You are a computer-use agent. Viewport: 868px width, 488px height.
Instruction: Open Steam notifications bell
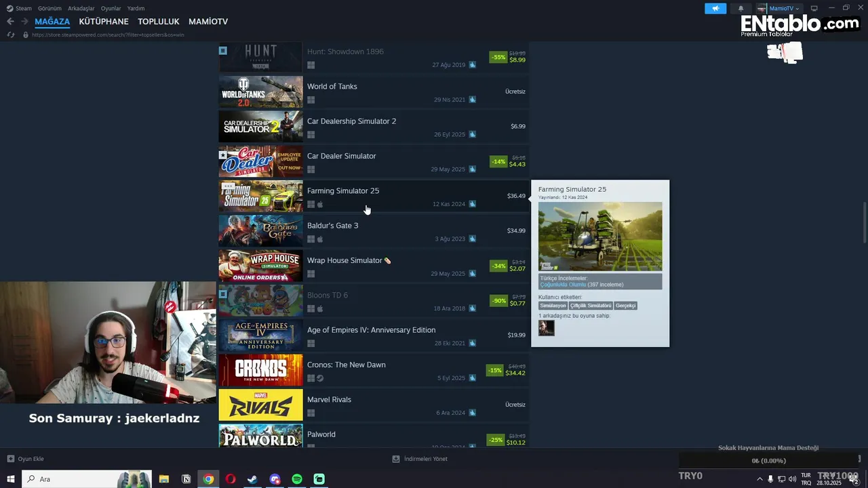pyautogui.click(x=741, y=8)
